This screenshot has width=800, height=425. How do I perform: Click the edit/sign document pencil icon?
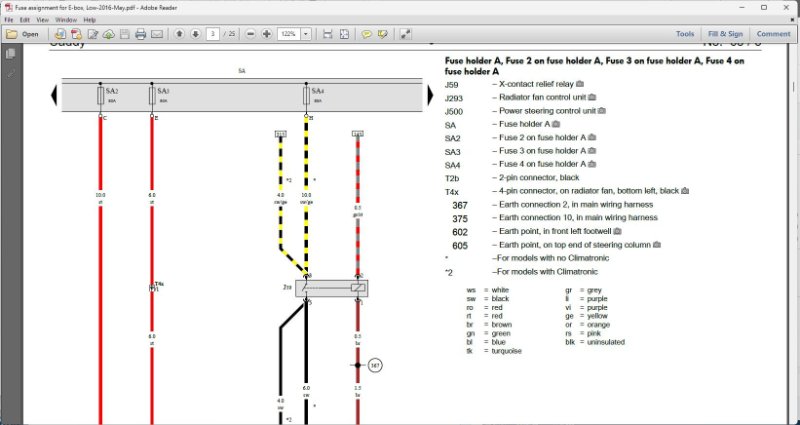(93, 34)
